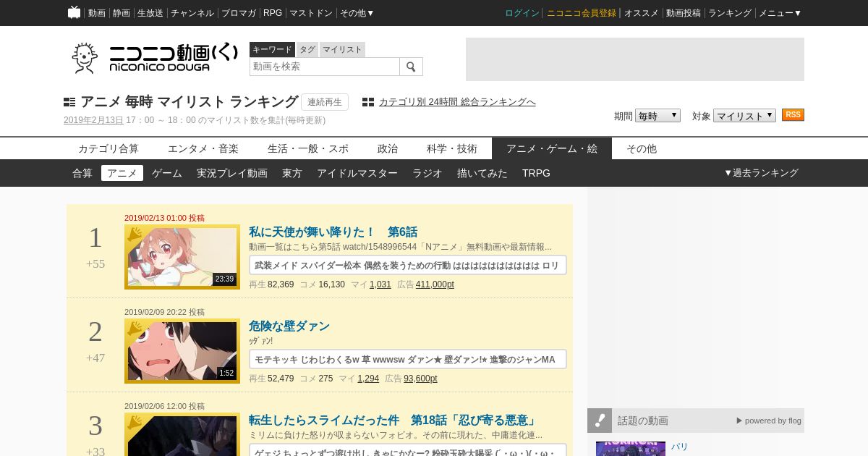The image size is (868, 456).
Task: Click the ニコニコ会員登録 link
Action: [x=582, y=13]
